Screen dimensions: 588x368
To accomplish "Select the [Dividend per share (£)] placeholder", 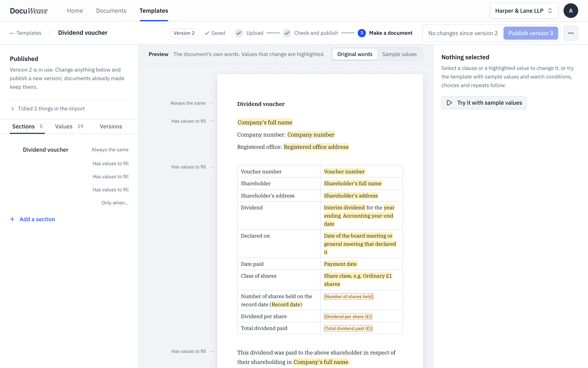I will [348, 316].
